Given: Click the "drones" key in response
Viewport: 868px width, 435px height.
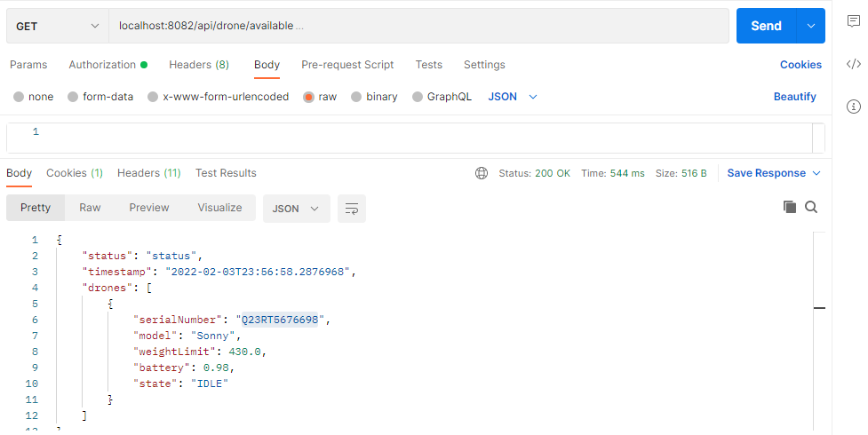Looking at the screenshot, I should [x=108, y=288].
